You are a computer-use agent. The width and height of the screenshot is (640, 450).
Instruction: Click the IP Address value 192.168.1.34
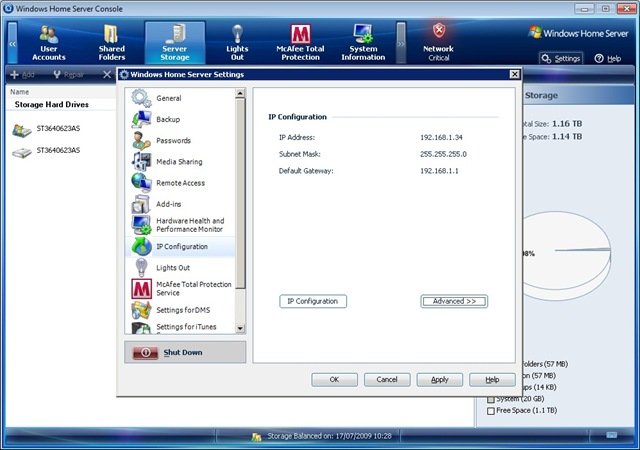441,138
